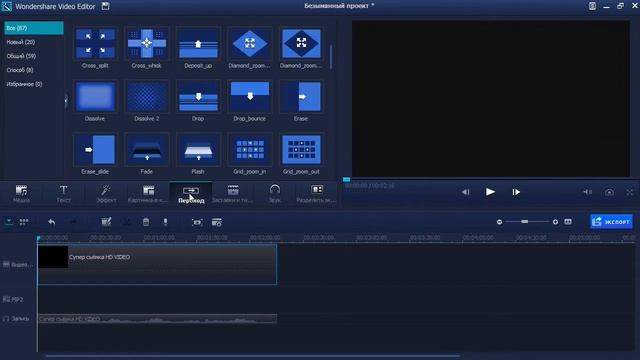Screen dimensions: 640x360
Task: Undo the last action
Action: click(52, 222)
